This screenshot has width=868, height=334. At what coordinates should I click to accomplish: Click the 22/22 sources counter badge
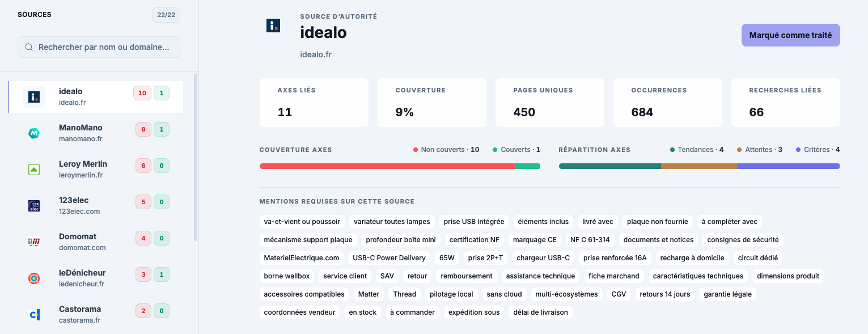[x=166, y=15]
